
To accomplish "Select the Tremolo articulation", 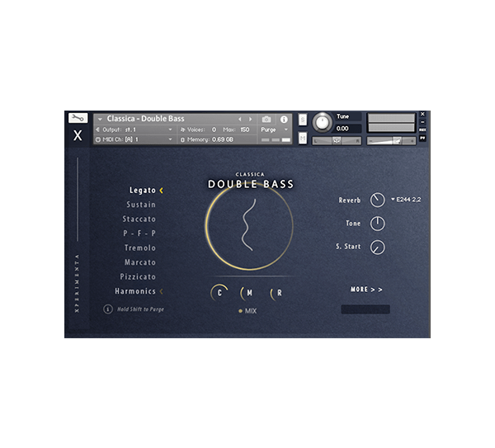I will coord(140,248).
